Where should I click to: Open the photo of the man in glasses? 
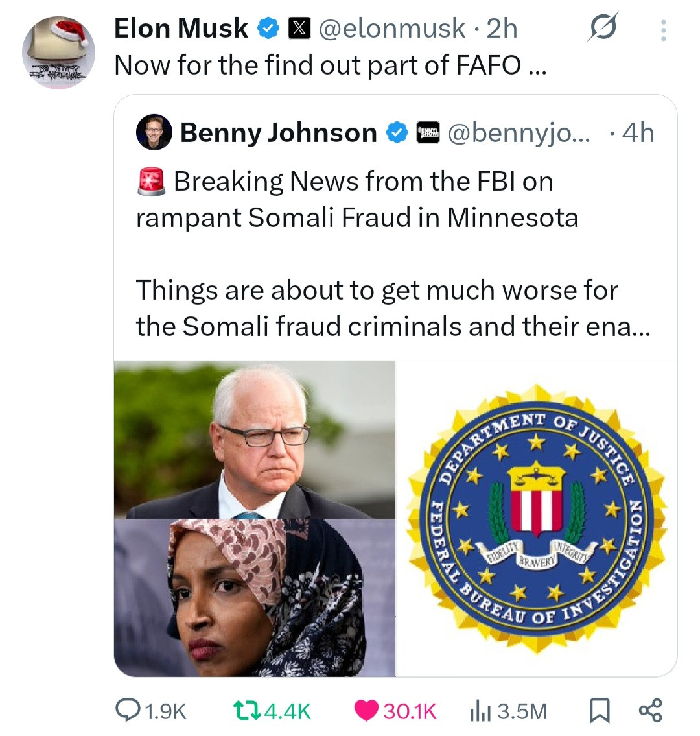pos(255,440)
